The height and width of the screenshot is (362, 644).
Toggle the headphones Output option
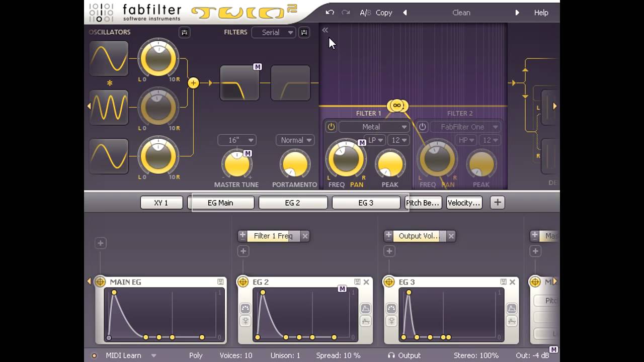tap(404, 355)
